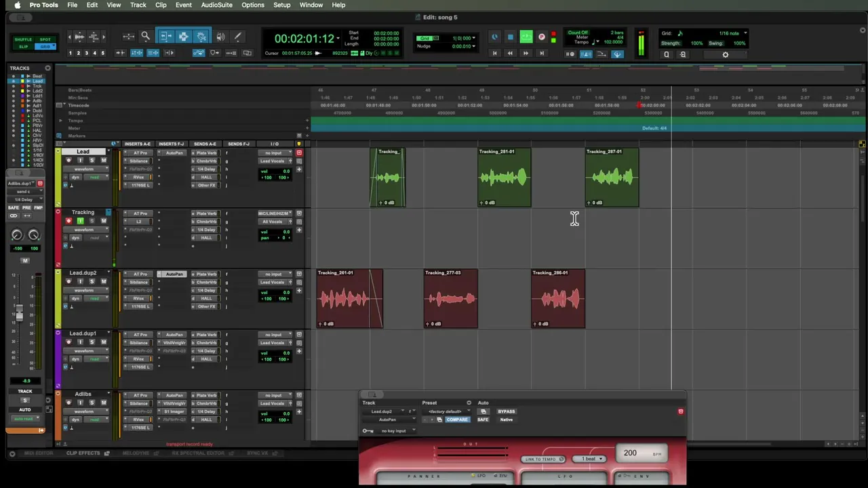Click the Record transport button
The width and height of the screenshot is (868, 488).
click(542, 37)
